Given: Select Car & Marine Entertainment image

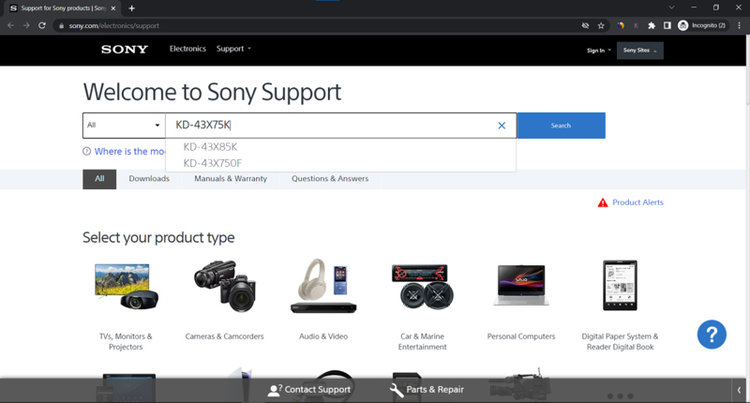Looking at the screenshot, I should [x=422, y=286].
